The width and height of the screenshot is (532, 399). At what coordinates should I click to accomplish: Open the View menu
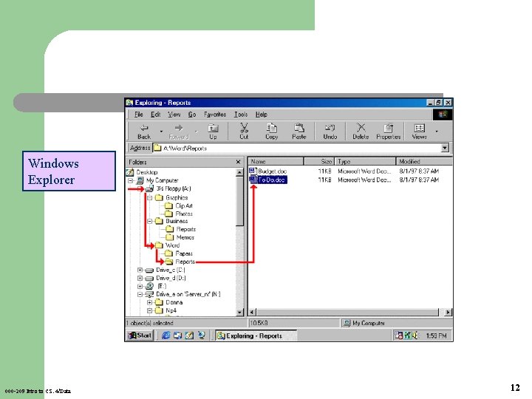(174, 115)
